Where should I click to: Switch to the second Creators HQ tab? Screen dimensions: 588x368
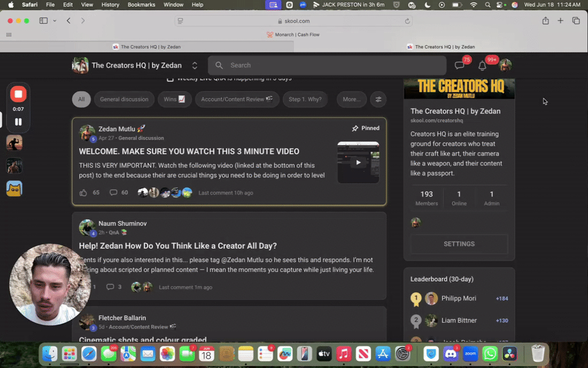click(x=440, y=47)
